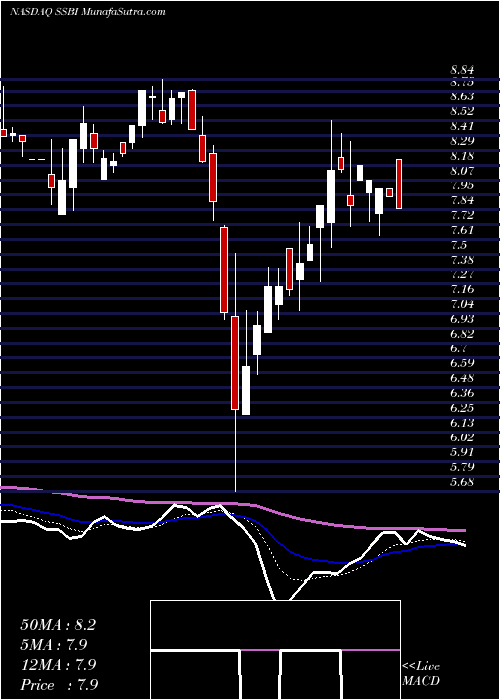This screenshot has height=700, width=500.
Task: Click the 6.82 price axis label
Action: point(462,333)
